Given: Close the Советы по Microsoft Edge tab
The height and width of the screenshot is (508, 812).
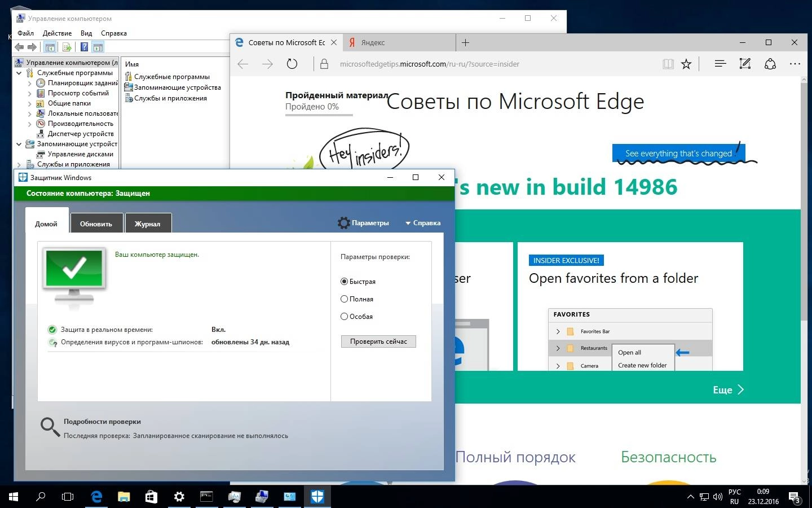Looking at the screenshot, I should click(x=334, y=42).
